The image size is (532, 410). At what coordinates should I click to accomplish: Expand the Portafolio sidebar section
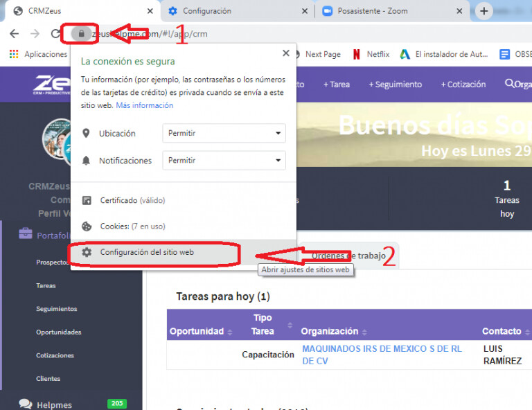tap(53, 235)
